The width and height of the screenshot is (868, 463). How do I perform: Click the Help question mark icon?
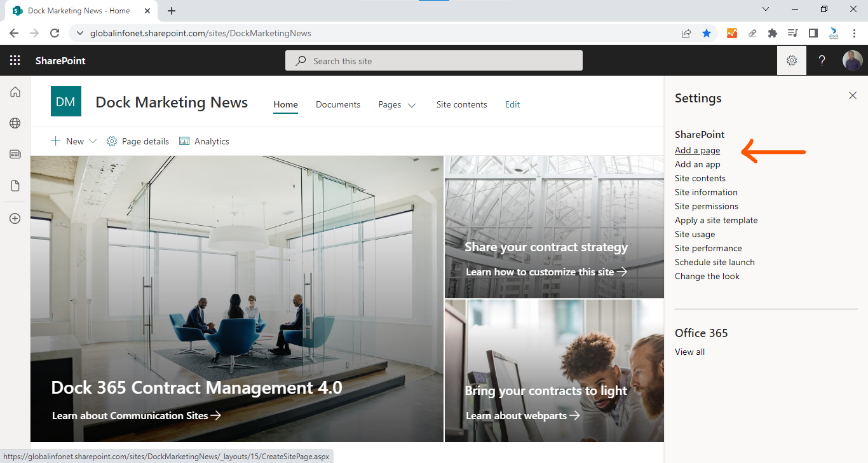[x=822, y=60]
